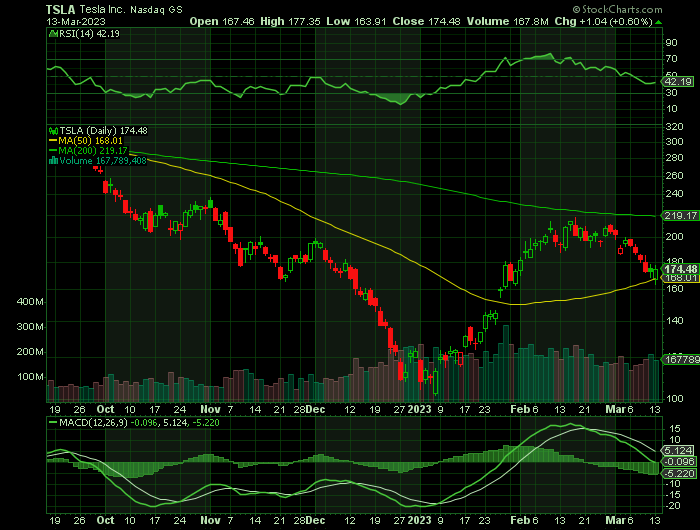
Task: Click the Nov label on the price-chart axis
Action: point(210,409)
